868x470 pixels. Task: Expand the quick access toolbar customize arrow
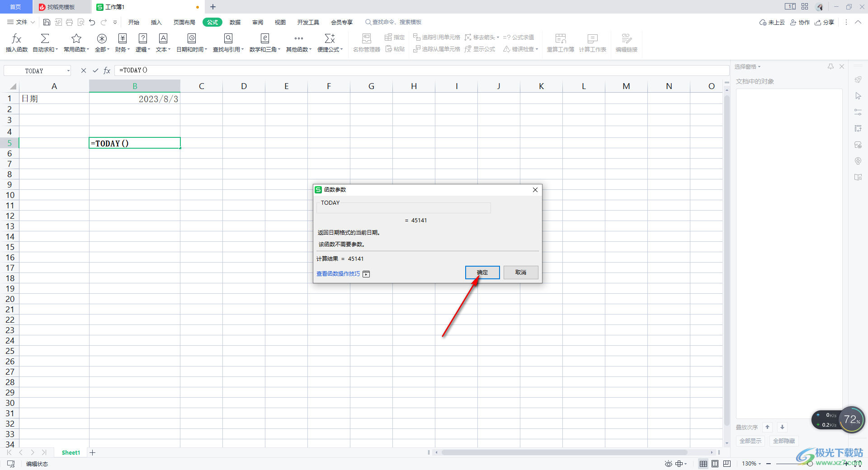(x=115, y=22)
